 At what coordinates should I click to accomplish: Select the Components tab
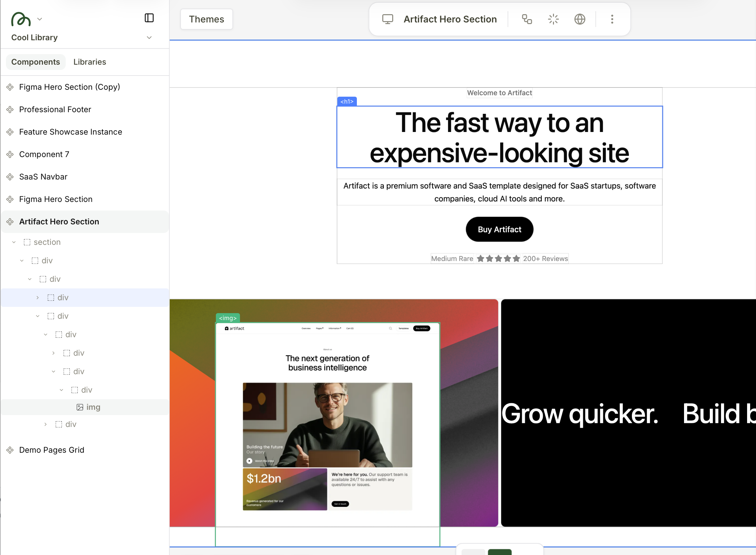(36, 62)
